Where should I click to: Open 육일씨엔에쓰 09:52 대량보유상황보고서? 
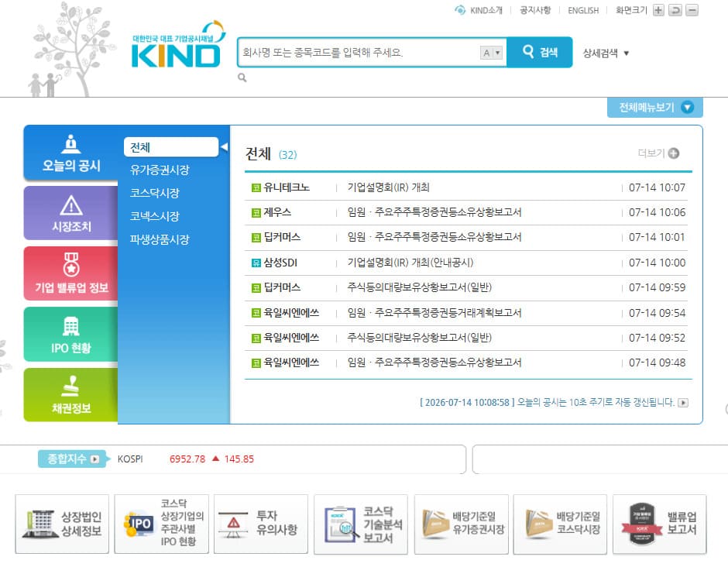419,338
